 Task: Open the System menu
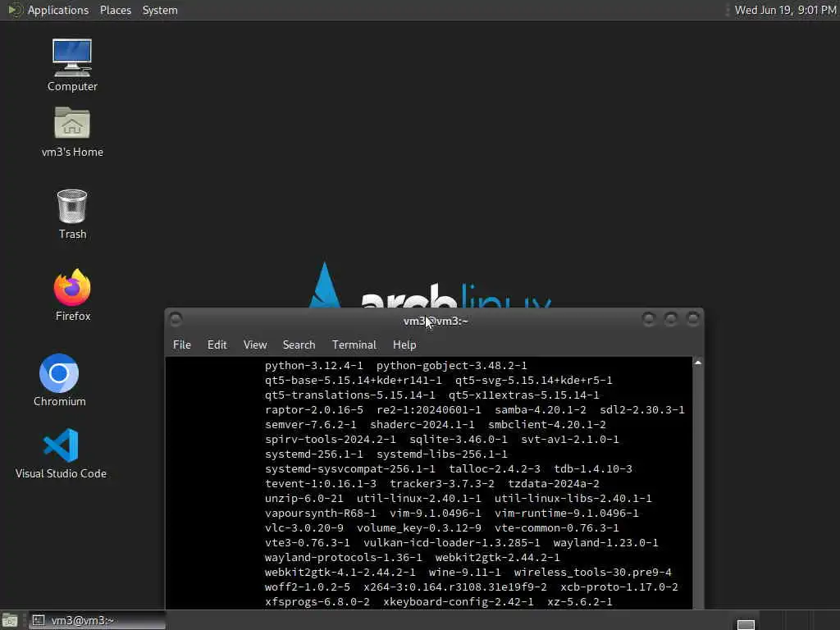tap(160, 10)
